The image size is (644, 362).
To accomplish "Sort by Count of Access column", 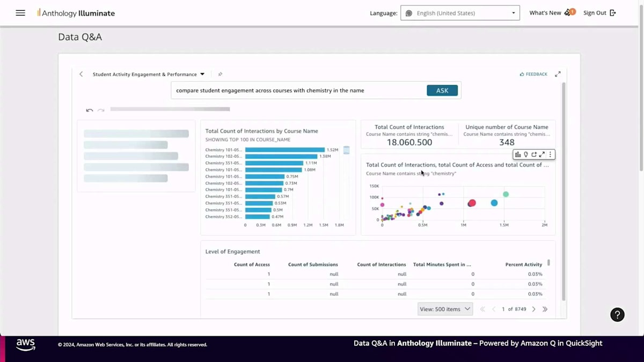I will pyautogui.click(x=252, y=264).
